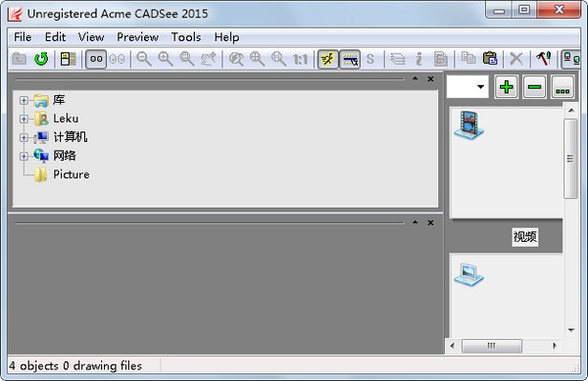Click the partially visible computer icon at toolbar end
The image size is (588, 381).
point(571,59)
